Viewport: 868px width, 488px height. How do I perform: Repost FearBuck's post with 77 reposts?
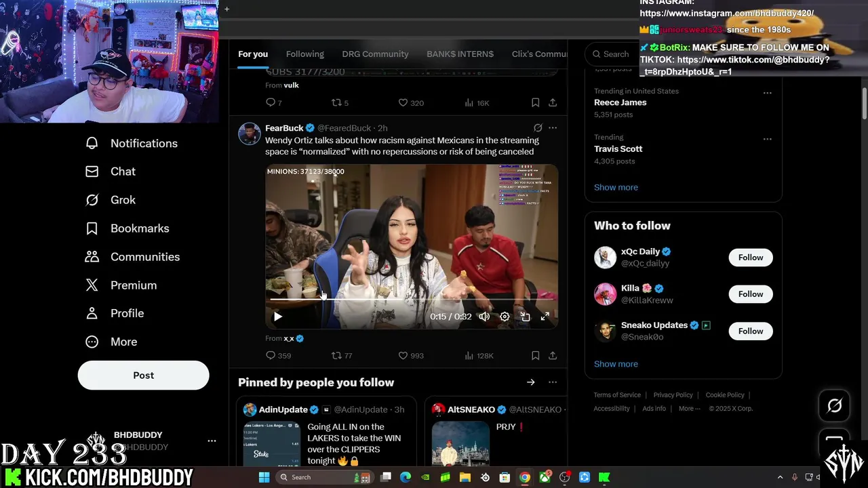click(341, 355)
